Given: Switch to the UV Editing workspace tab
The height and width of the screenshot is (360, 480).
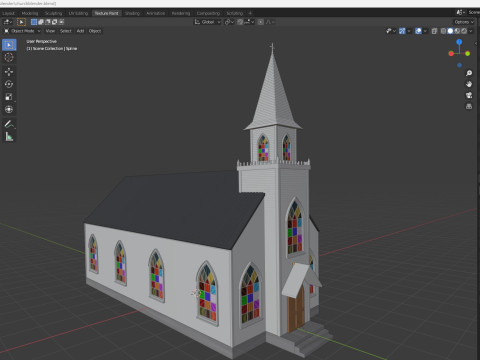Looking at the screenshot, I should coord(78,13).
